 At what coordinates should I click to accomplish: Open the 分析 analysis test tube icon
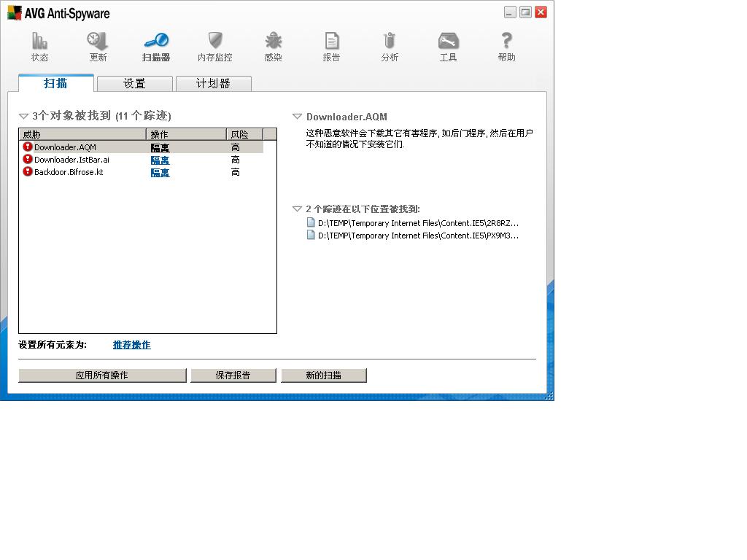[390, 41]
